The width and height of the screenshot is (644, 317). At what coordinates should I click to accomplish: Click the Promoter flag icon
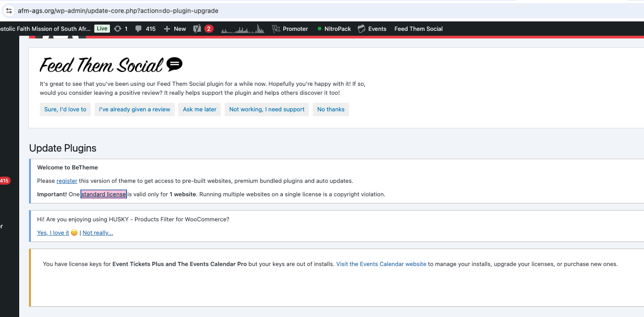pos(276,29)
